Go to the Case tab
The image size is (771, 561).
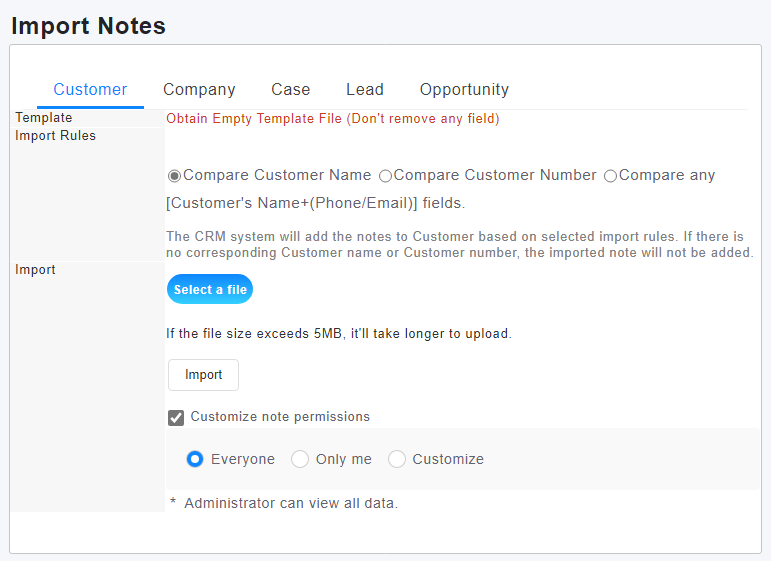pos(291,90)
